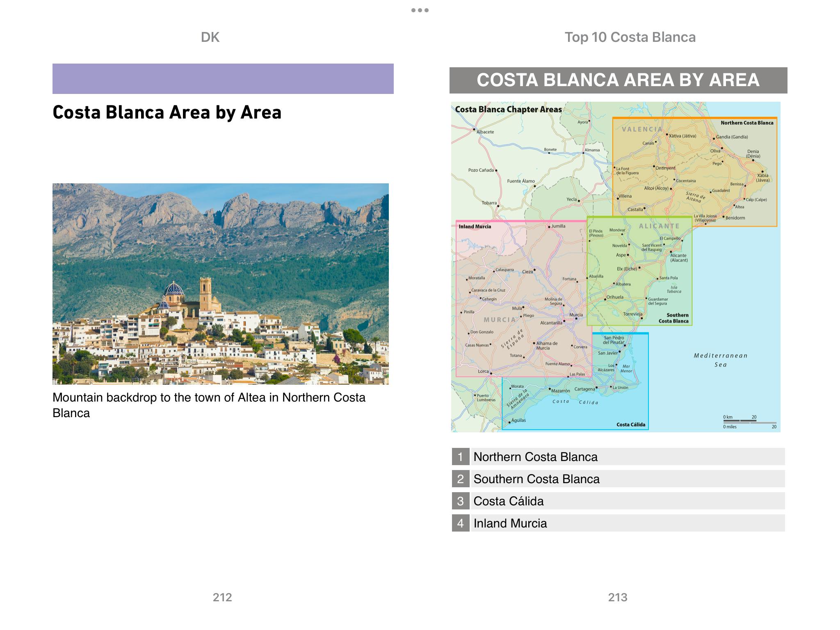Open Northern Costa Blanca chapter link
Image resolution: width=840 pixels, height=630 pixels.
tap(535, 457)
